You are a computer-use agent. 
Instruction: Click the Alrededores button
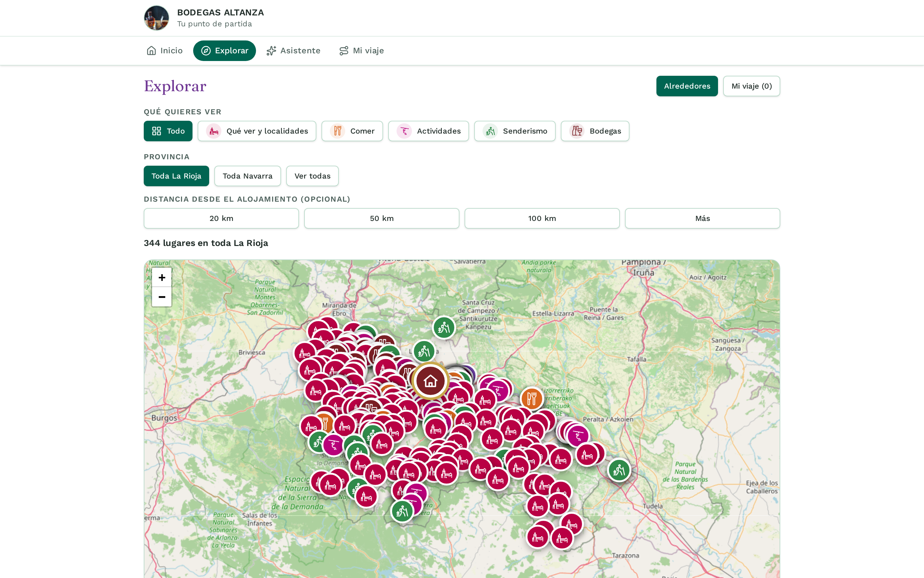click(687, 86)
